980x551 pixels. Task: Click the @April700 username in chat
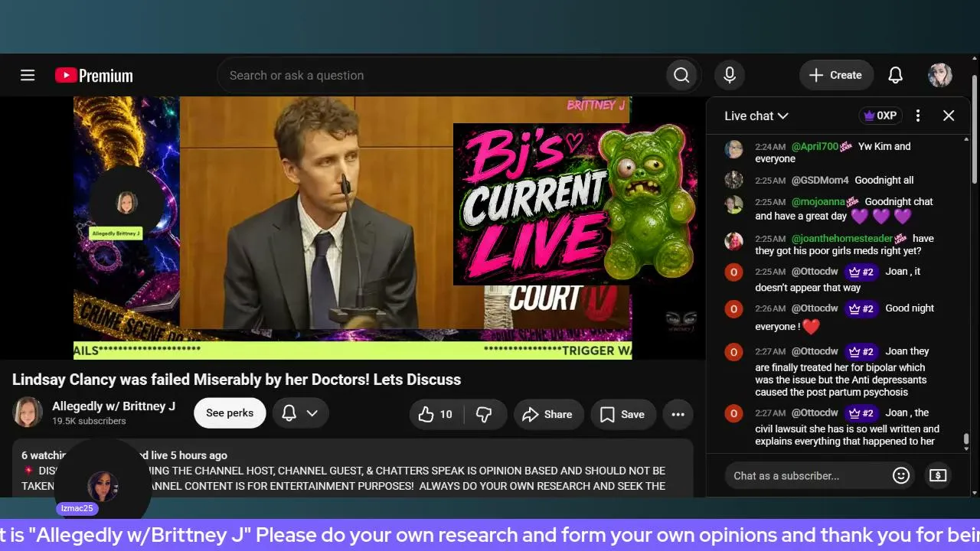click(x=815, y=147)
